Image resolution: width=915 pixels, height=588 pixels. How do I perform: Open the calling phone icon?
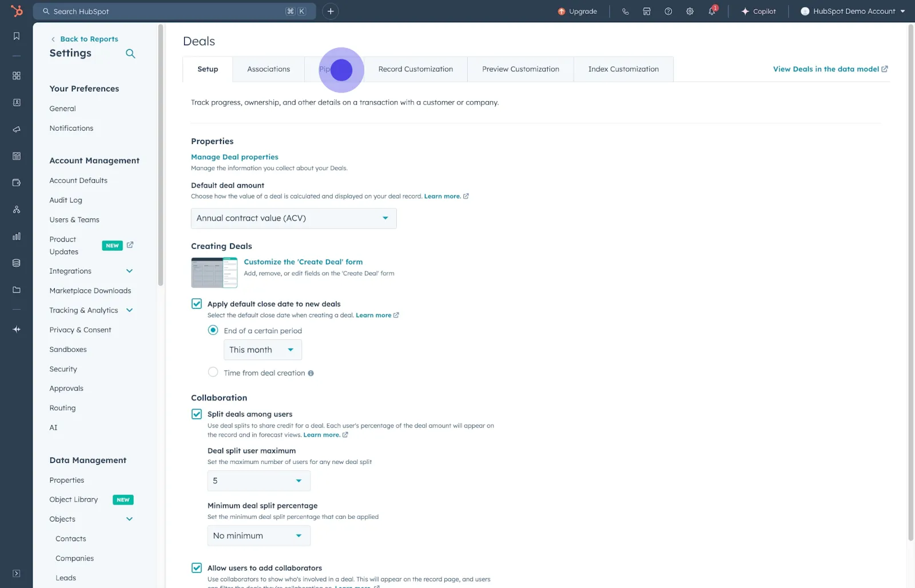[x=625, y=11]
